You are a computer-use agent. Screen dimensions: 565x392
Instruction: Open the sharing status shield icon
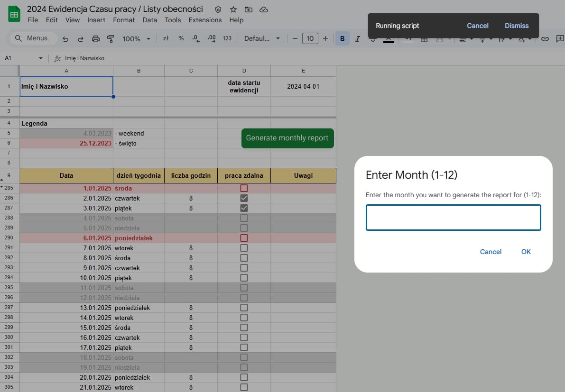pos(218,9)
